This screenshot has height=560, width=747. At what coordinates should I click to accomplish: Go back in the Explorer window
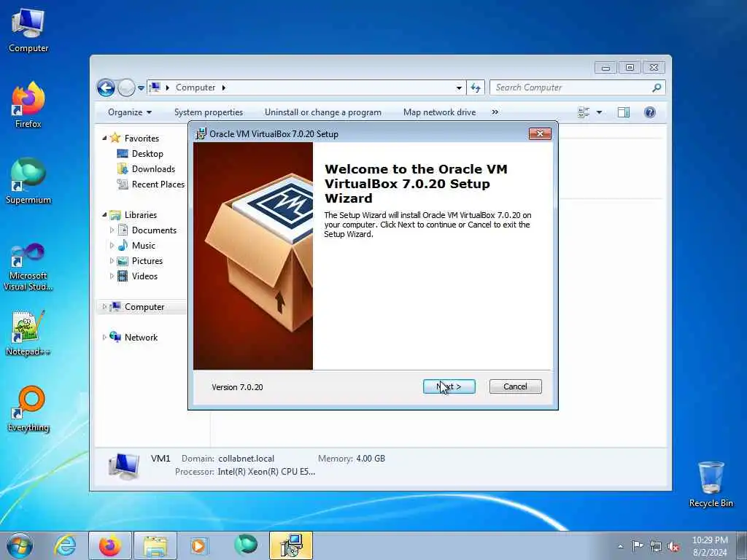click(107, 87)
